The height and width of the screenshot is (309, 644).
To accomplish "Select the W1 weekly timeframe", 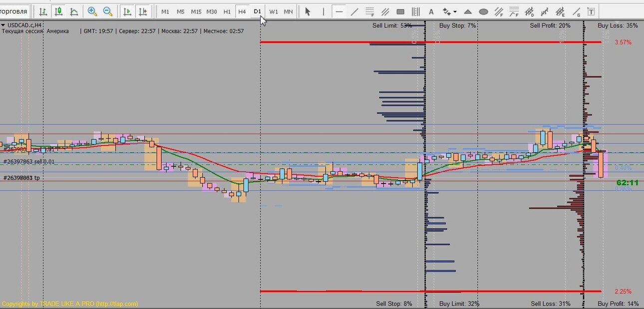I will click(x=274, y=11).
